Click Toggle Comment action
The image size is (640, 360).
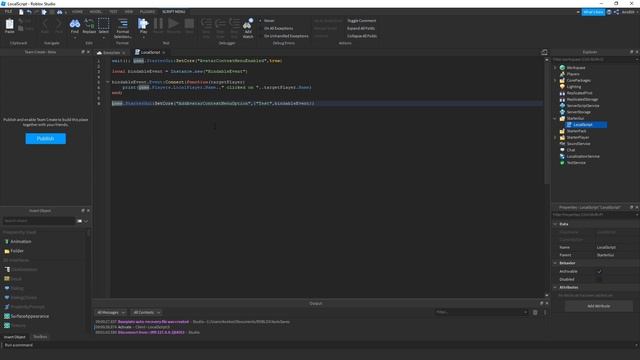point(362,20)
